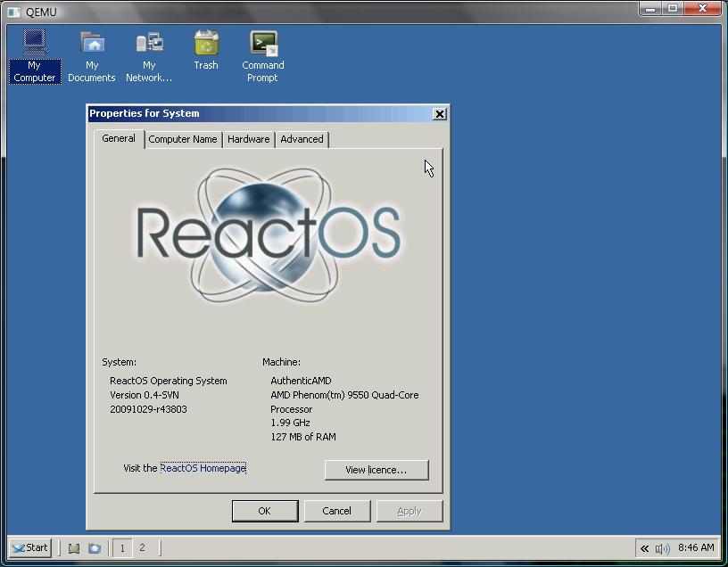Select the General tab
The height and width of the screenshot is (567, 728).
coord(119,138)
